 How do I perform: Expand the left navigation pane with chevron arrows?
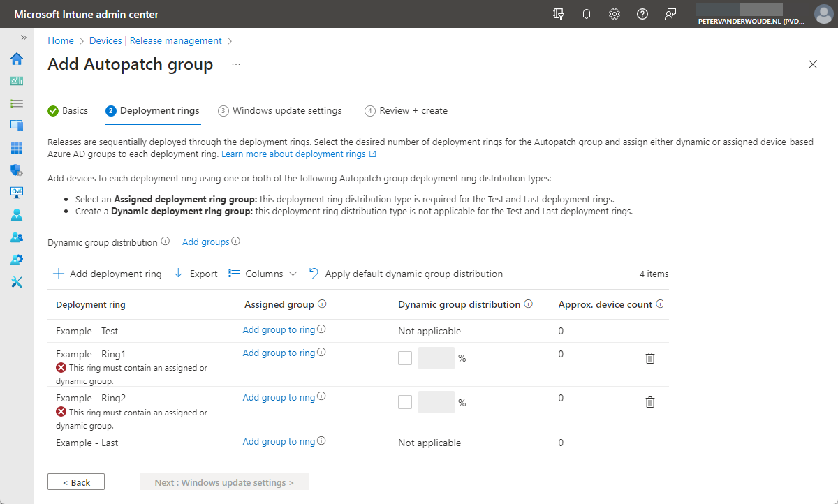tap(23, 38)
